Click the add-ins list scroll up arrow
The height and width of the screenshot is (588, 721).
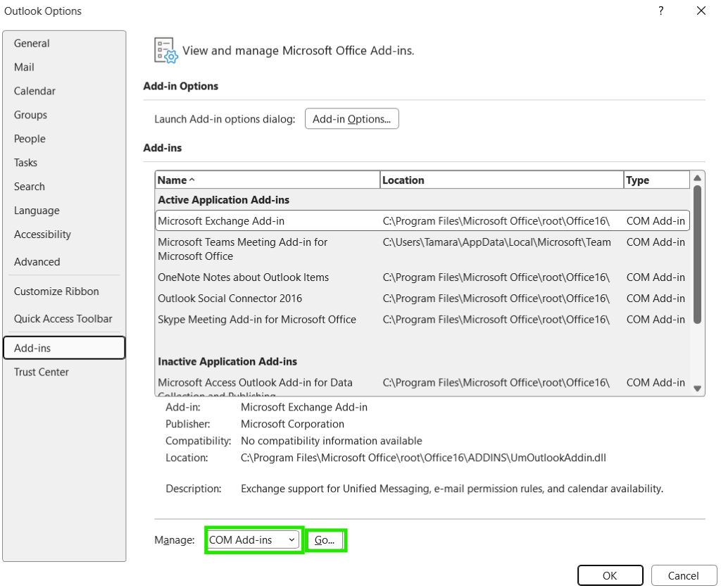[x=697, y=178]
